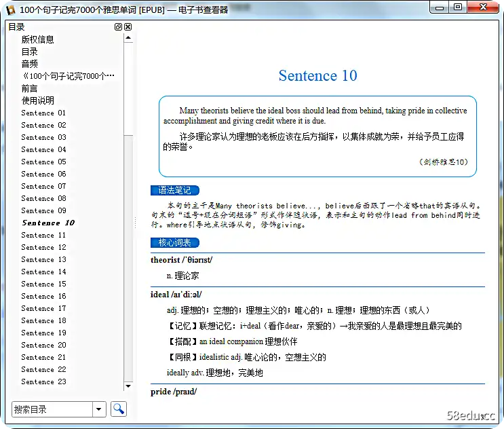Open the search history dropdown arrow
The height and width of the screenshot is (429, 504).
click(99, 409)
